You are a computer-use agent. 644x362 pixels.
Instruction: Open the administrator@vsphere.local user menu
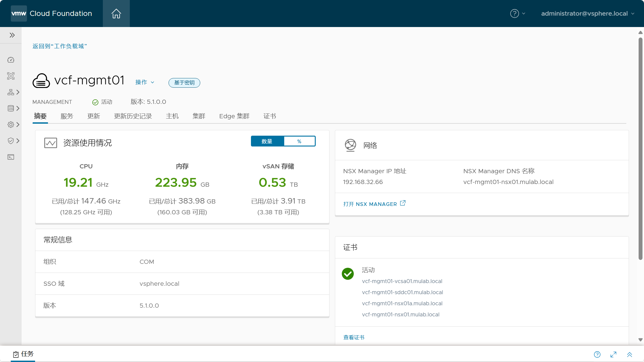pos(588,14)
